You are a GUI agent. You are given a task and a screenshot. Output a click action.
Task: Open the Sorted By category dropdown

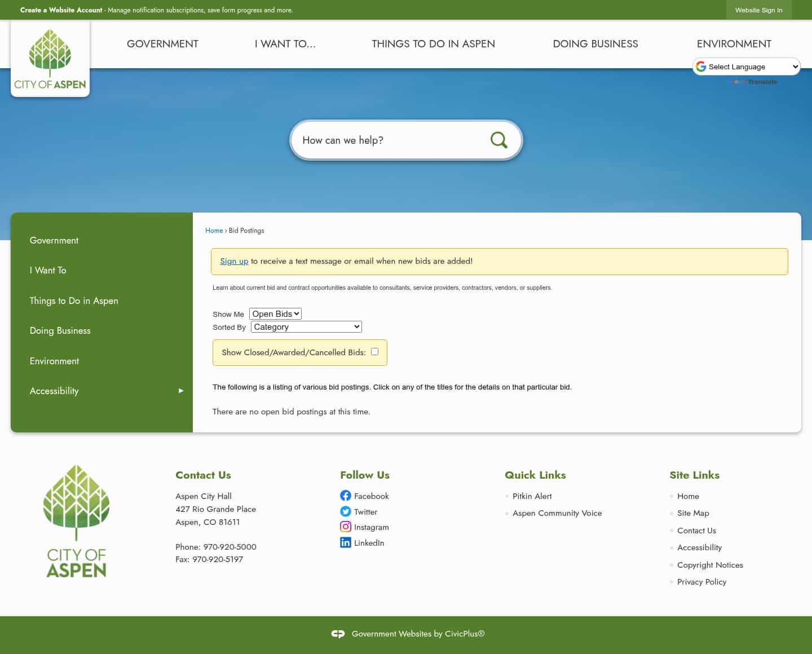(306, 326)
